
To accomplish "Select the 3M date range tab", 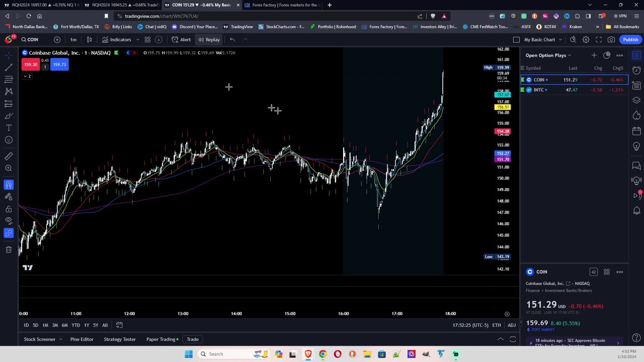I will click(x=55, y=325).
